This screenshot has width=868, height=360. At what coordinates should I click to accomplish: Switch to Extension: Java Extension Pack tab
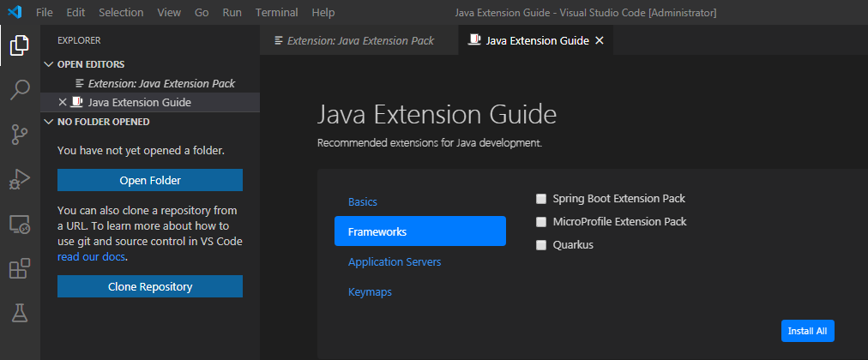coord(359,40)
